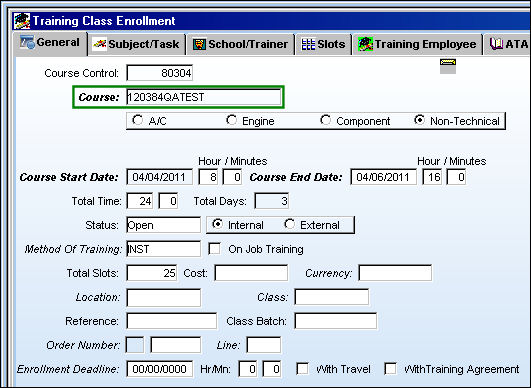Select the Engine radio button
The height and width of the screenshot is (388, 531).
231,120
